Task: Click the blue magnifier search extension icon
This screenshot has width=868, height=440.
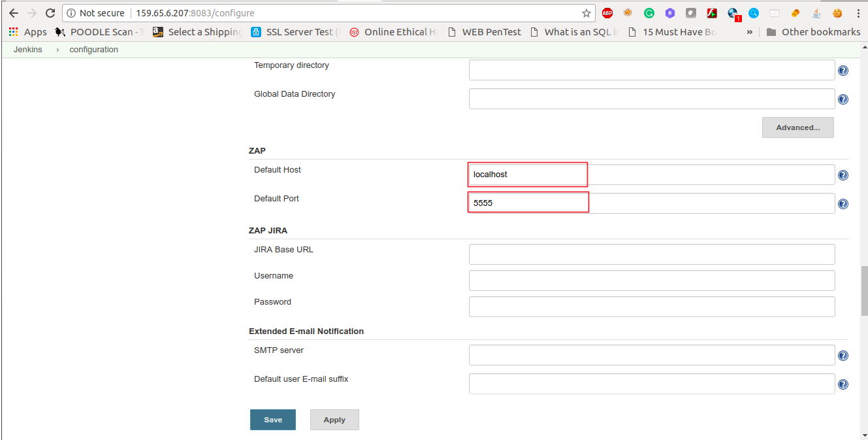Action: click(x=754, y=12)
